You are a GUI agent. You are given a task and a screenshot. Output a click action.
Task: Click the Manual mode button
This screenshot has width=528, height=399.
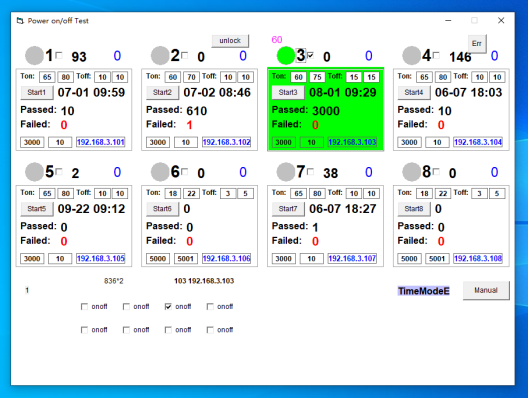tap(486, 290)
